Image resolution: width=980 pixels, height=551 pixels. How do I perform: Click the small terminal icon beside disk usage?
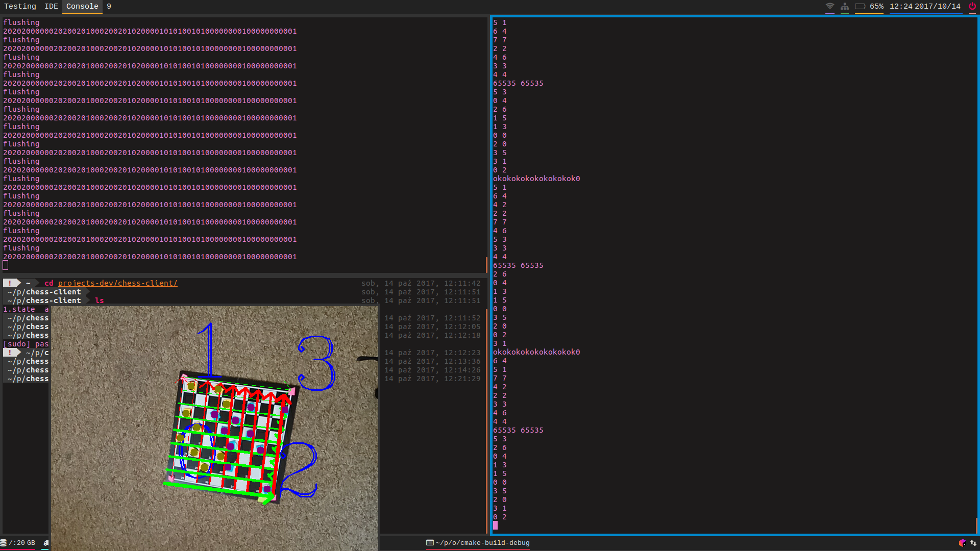45,543
